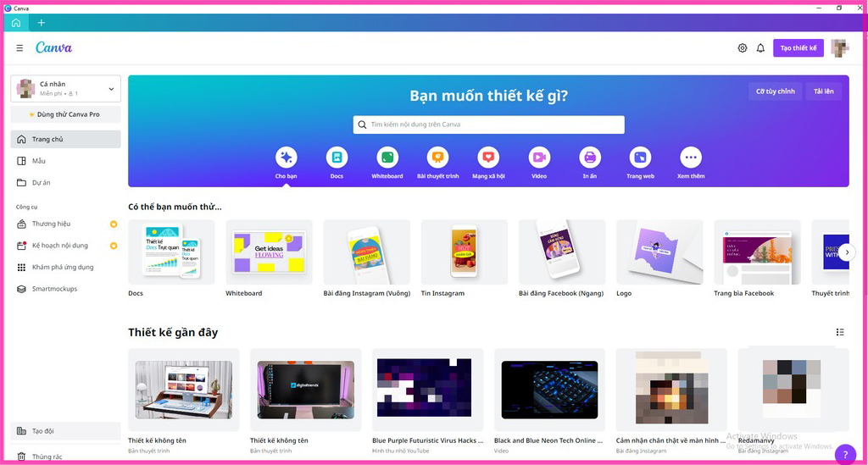This screenshot has height=465, width=868.
Task: Click the Tạo thiết kế button
Action: point(798,48)
